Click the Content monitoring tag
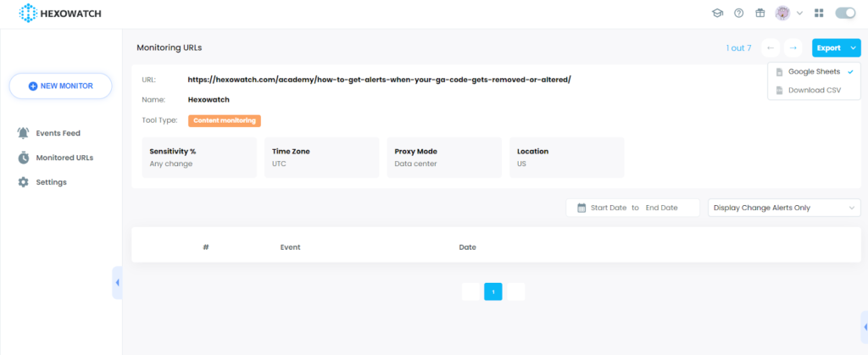This screenshot has width=868, height=355. [x=224, y=120]
